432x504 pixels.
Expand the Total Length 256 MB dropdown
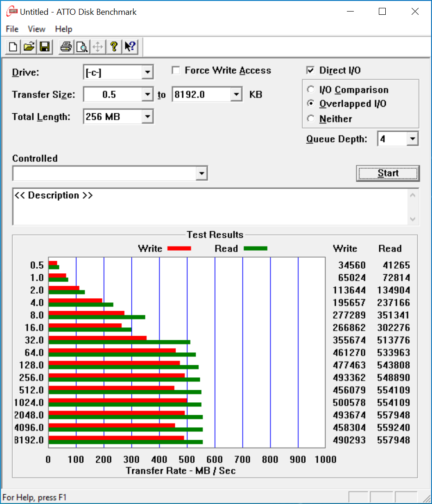tap(148, 117)
